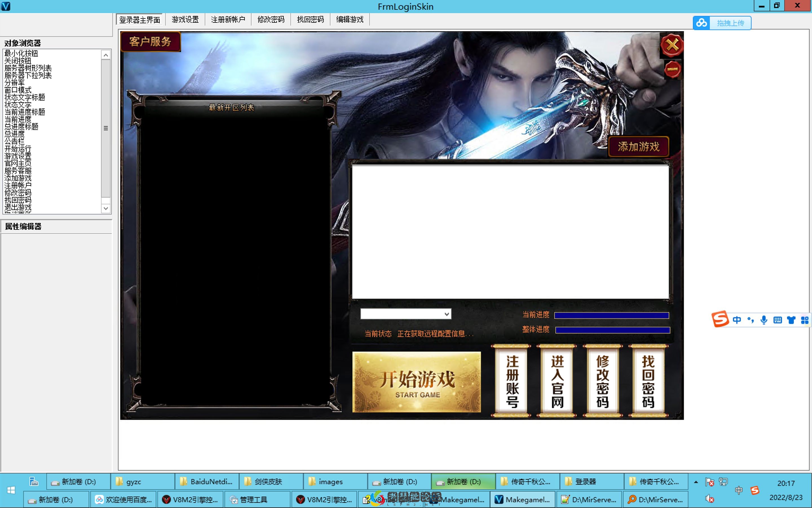Screen dimensions: 812x508
Task: Select 总进度标题 in object browser
Action: coord(21,127)
